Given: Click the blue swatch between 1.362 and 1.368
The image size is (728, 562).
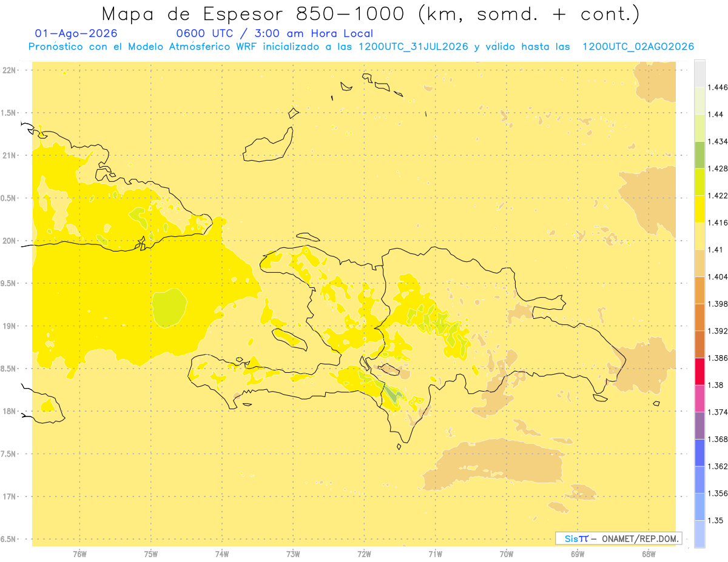Looking at the screenshot, I should tap(699, 453).
